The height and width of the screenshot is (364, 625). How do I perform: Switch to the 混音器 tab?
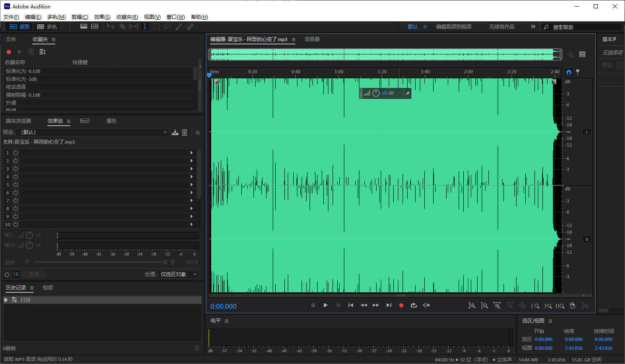(312, 39)
